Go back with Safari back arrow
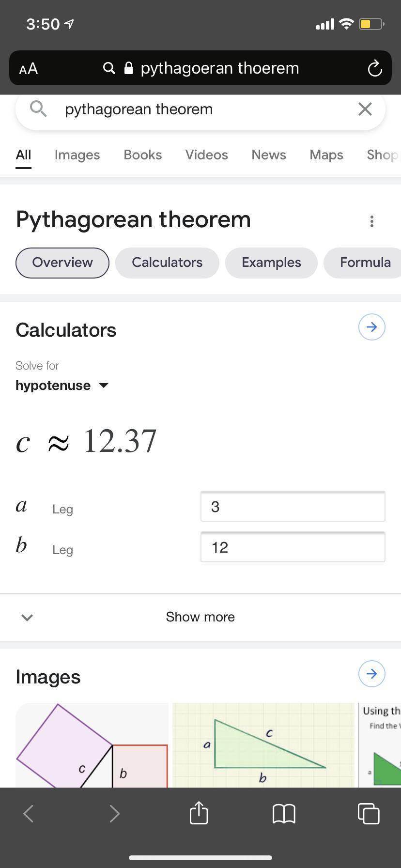Viewport: 401px width, 868px height. click(29, 814)
